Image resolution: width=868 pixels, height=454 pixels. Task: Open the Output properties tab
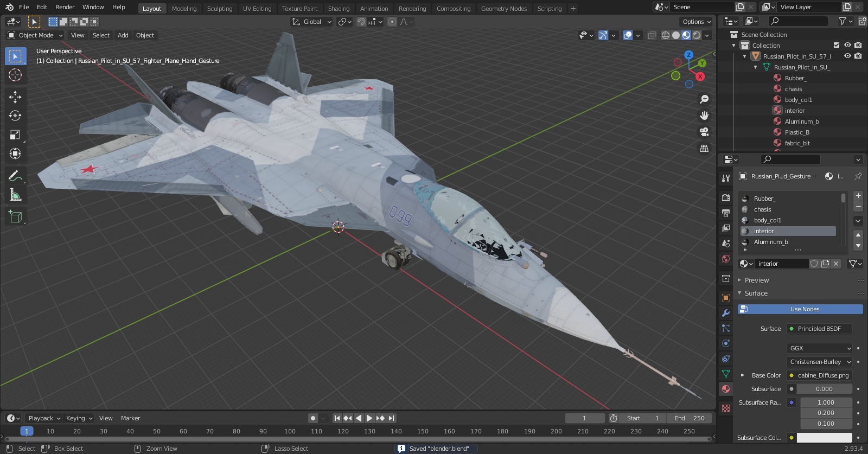tap(726, 213)
